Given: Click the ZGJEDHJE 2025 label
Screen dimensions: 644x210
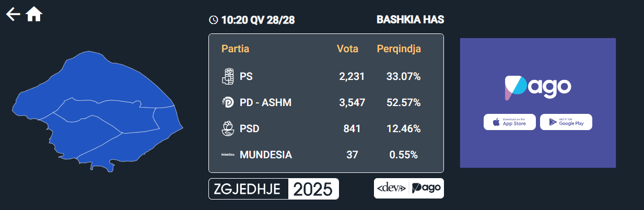Looking at the screenshot, I should 274,189.
